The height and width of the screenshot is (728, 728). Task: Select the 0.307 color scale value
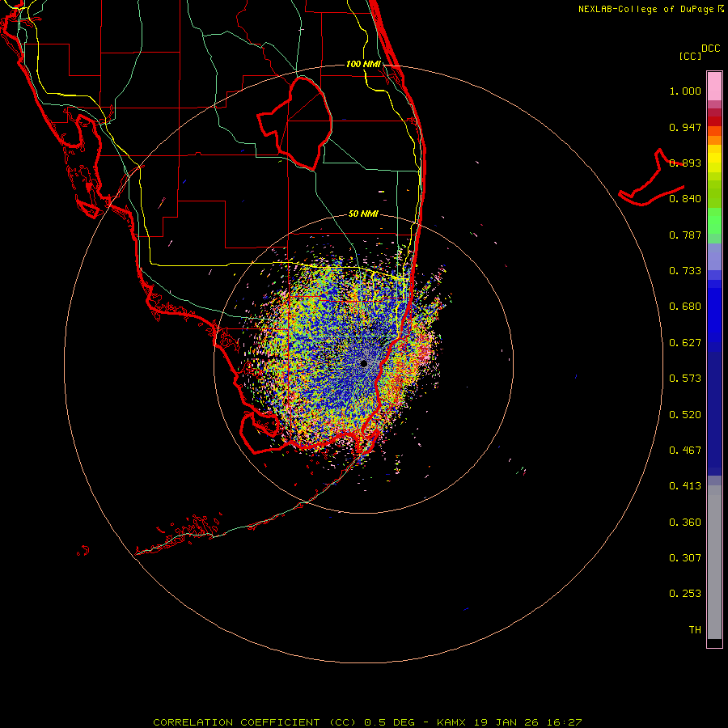[685, 558]
